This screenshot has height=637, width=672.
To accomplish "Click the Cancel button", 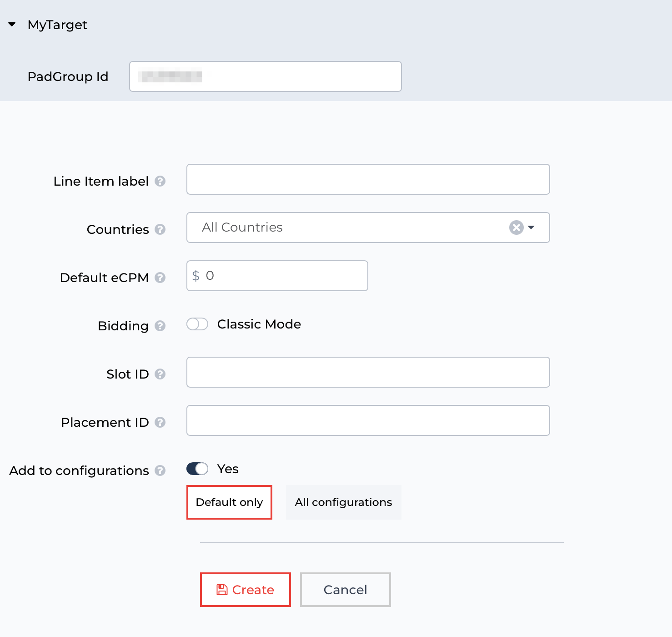I will click(345, 590).
